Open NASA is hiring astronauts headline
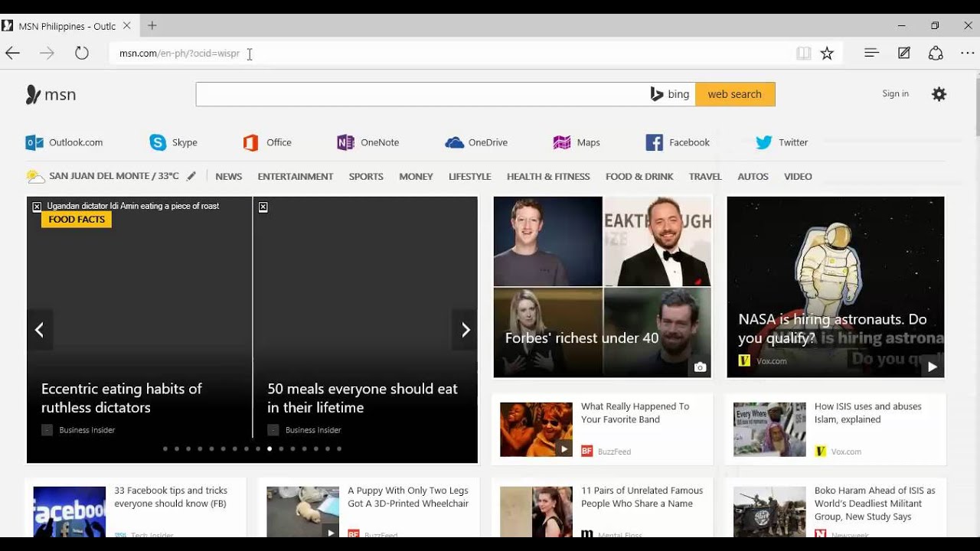The width and height of the screenshot is (980, 551). pos(832,328)
